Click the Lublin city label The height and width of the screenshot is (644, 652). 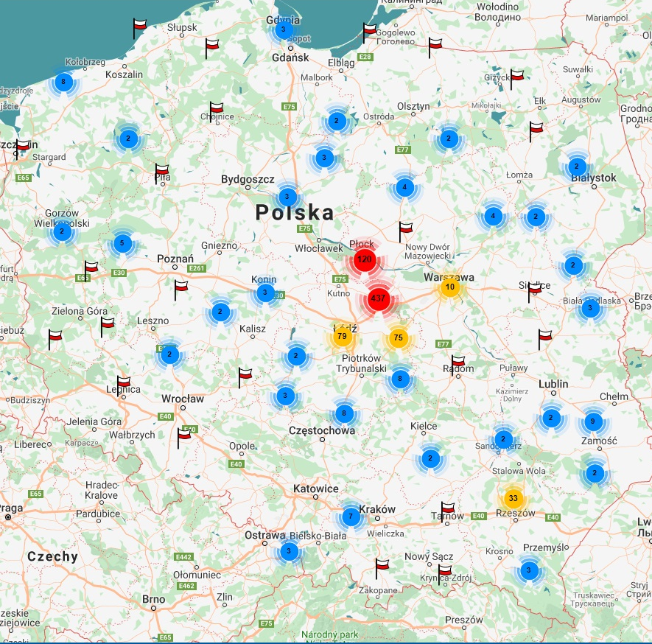pos(553,384)
